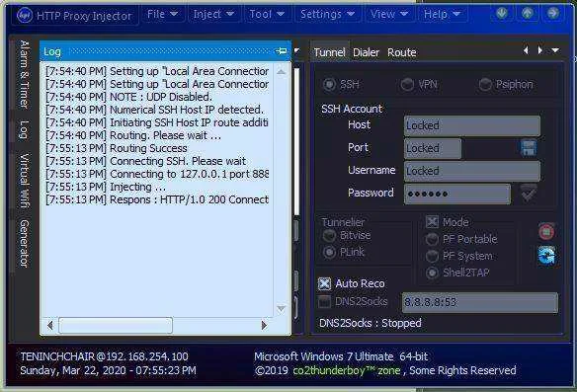Click the Log scroll down arrow

(281, 308)
